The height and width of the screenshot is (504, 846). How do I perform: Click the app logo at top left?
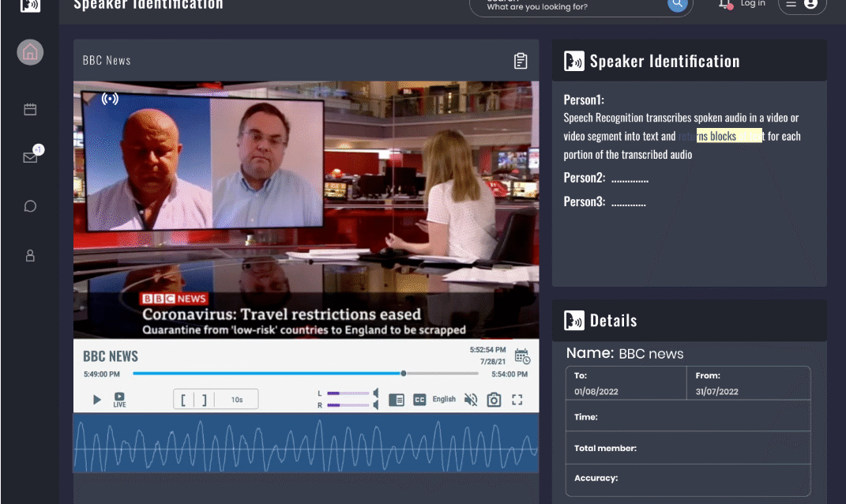coord(30,6)
